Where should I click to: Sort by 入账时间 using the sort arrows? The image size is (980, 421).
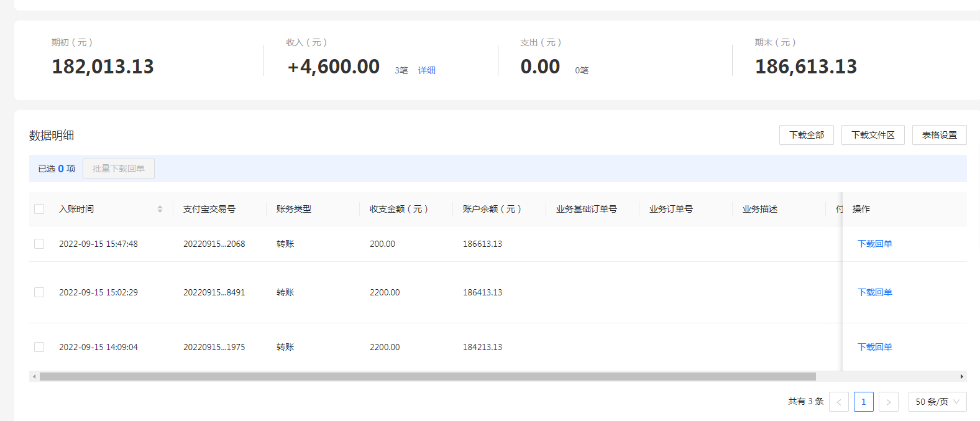(160, 209)
